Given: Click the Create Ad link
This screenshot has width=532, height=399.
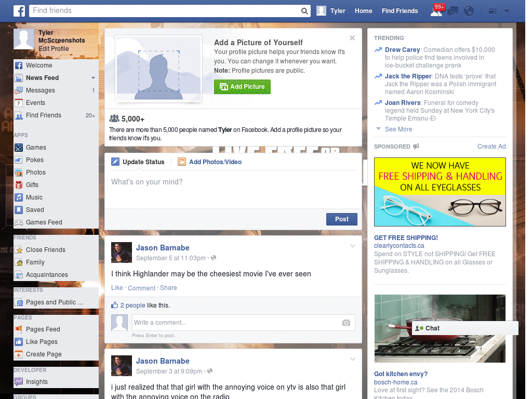Looking at the screenshot, I should coord(491,146).
